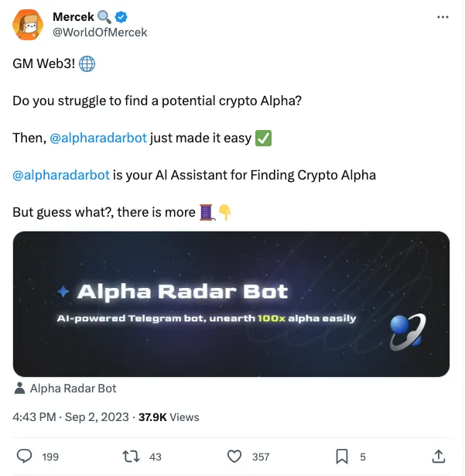Click the blue verified badge

tap(121, 17)
